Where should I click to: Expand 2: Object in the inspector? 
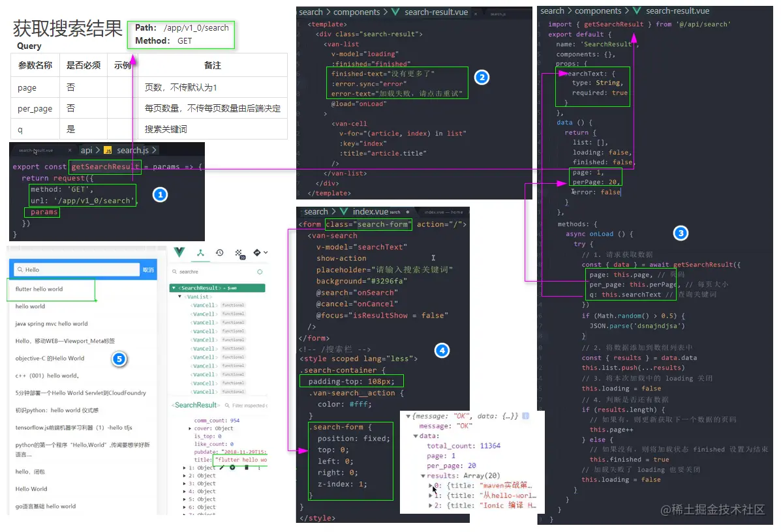184,476
